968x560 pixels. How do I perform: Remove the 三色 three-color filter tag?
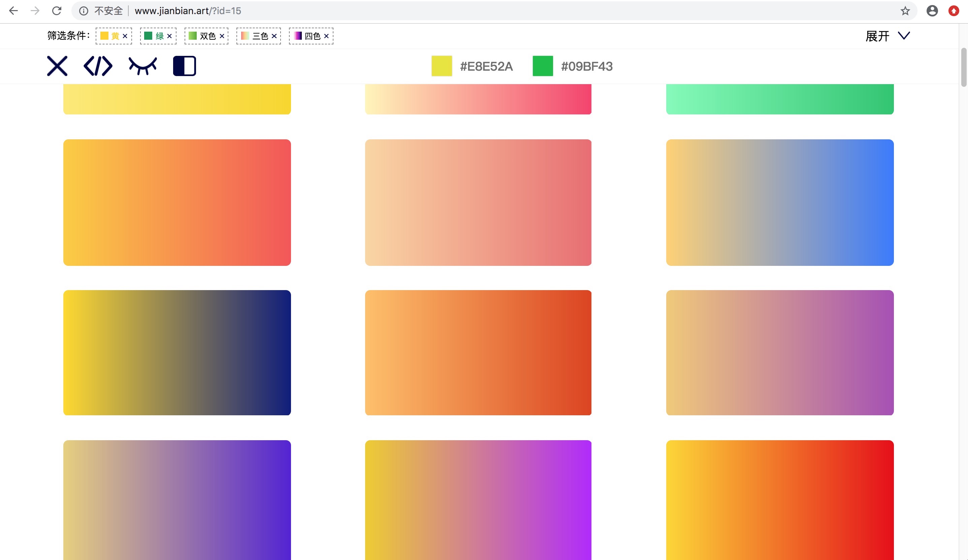coord(274,36)
